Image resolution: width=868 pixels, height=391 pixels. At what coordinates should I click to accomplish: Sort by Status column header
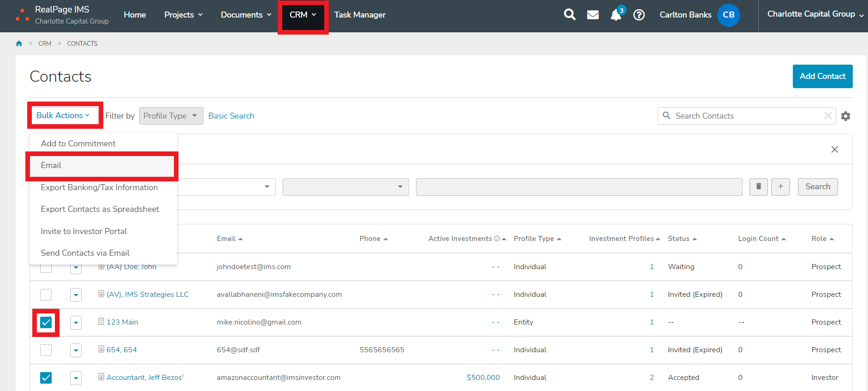(x=682, y=239)
